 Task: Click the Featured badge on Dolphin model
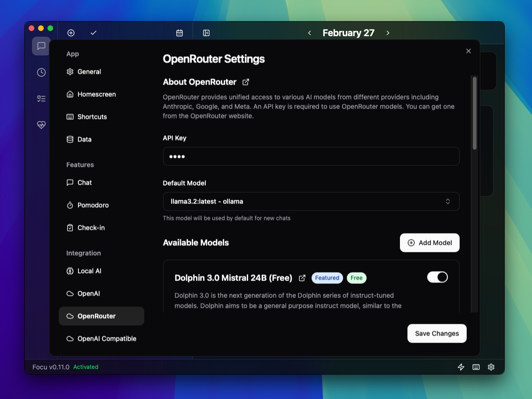point(327,278)
